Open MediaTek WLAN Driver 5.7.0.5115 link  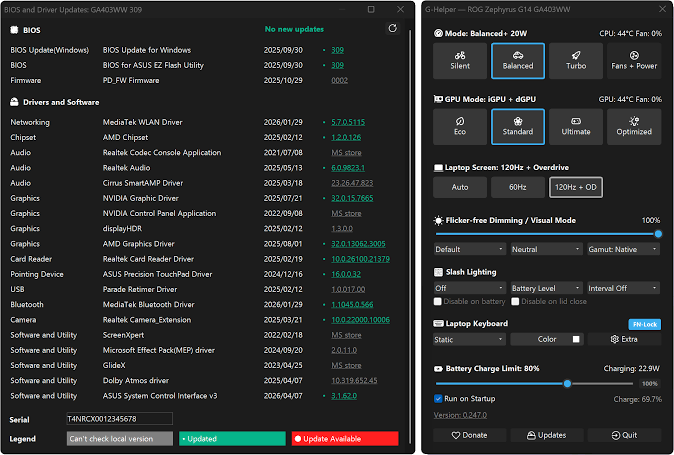(x=348, y=122)
